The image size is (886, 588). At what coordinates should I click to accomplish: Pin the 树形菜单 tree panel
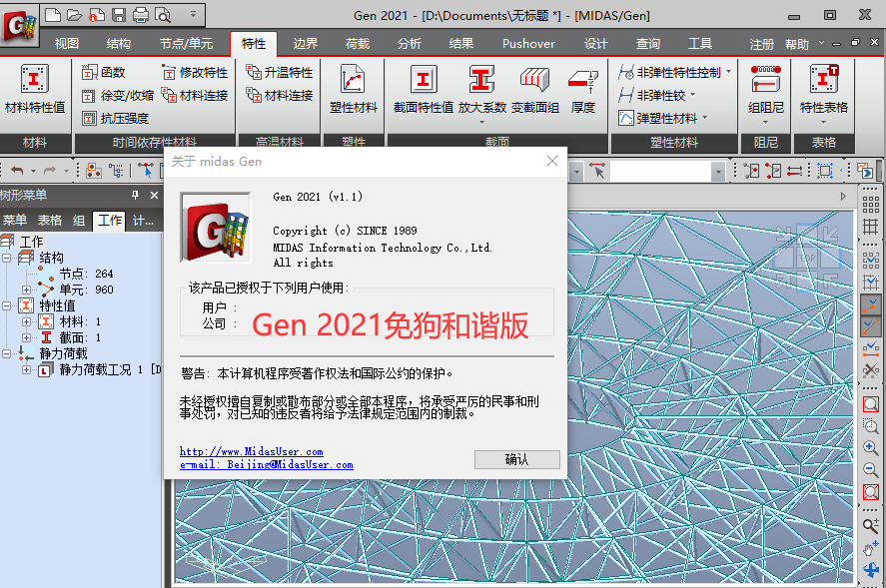[x=135, y=195]
